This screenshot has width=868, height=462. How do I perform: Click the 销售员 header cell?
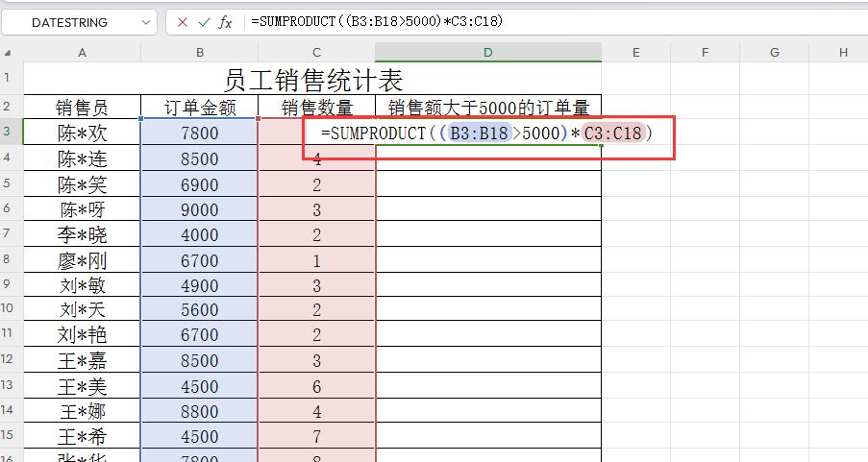point(82,107)
